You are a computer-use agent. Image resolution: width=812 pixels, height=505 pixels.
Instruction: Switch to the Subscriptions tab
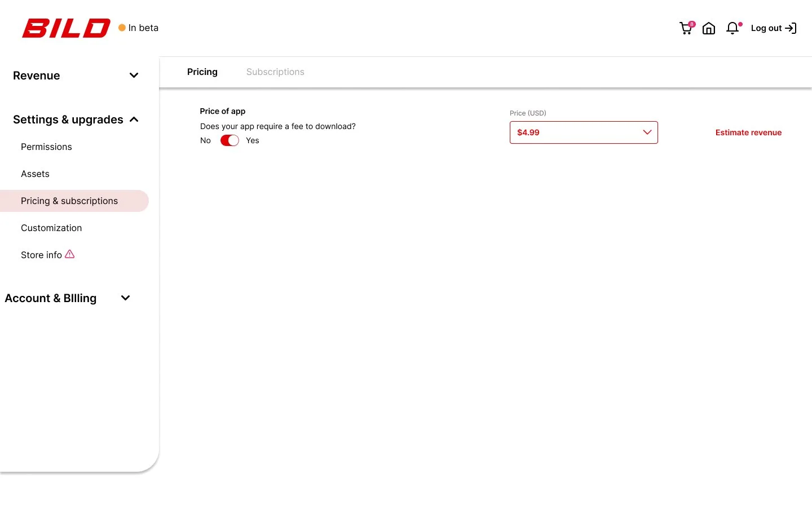pyautogui.click(x=275, y=72)
